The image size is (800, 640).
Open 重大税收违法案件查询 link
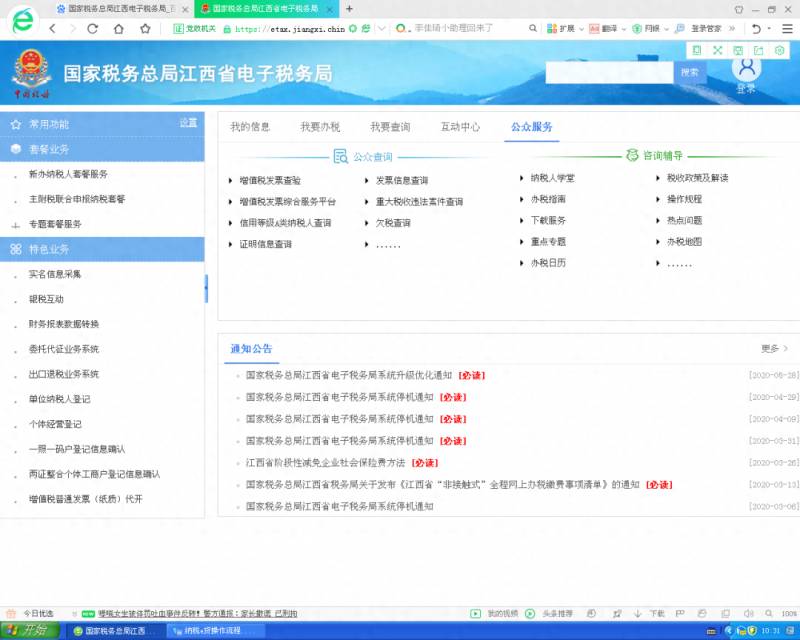pyautogui.click(x=419, y=202)
